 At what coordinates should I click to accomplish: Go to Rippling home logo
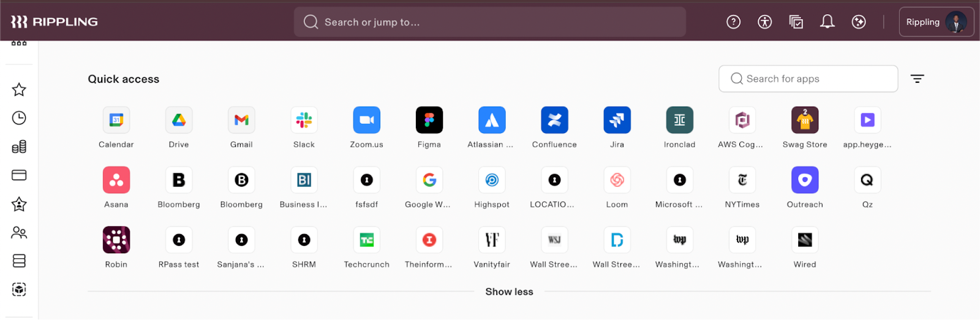(55, 22)
